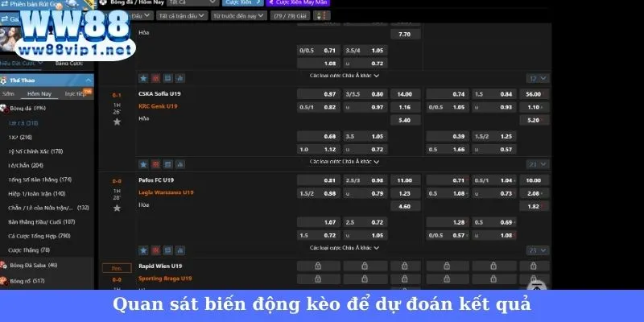The image size is (644, 322).
Task: Select 1X2 (216) market
Action: coord(20,137)
